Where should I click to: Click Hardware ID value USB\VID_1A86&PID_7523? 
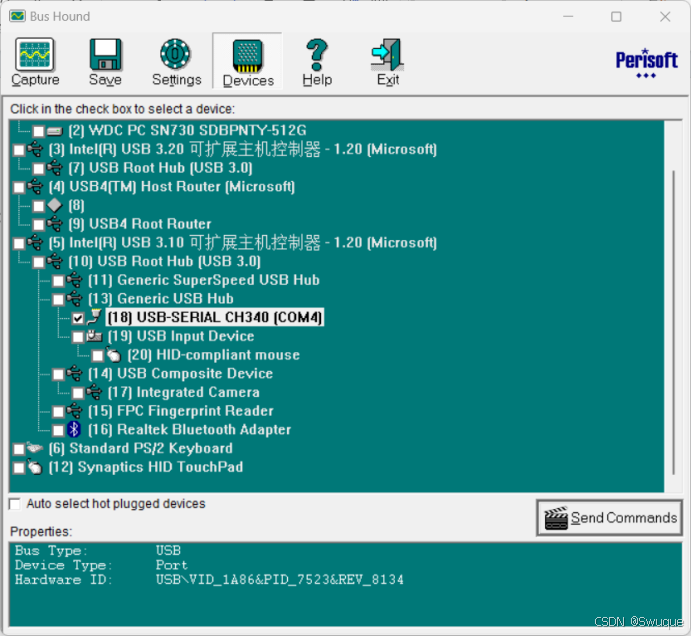pos(279,580)
